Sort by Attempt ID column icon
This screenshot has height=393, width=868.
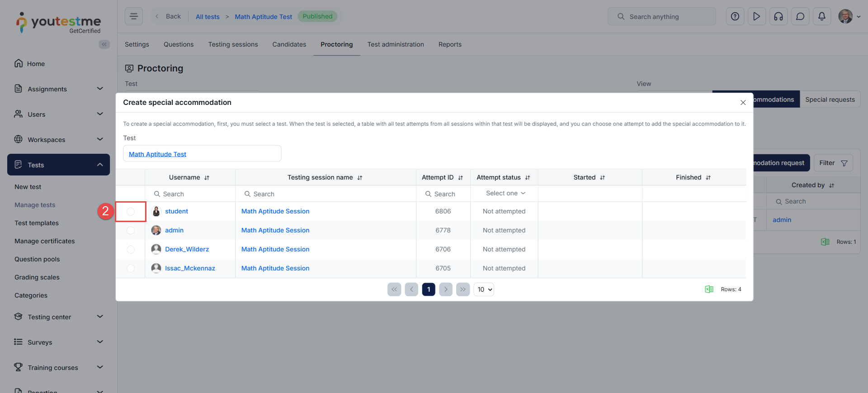[461, 178]
